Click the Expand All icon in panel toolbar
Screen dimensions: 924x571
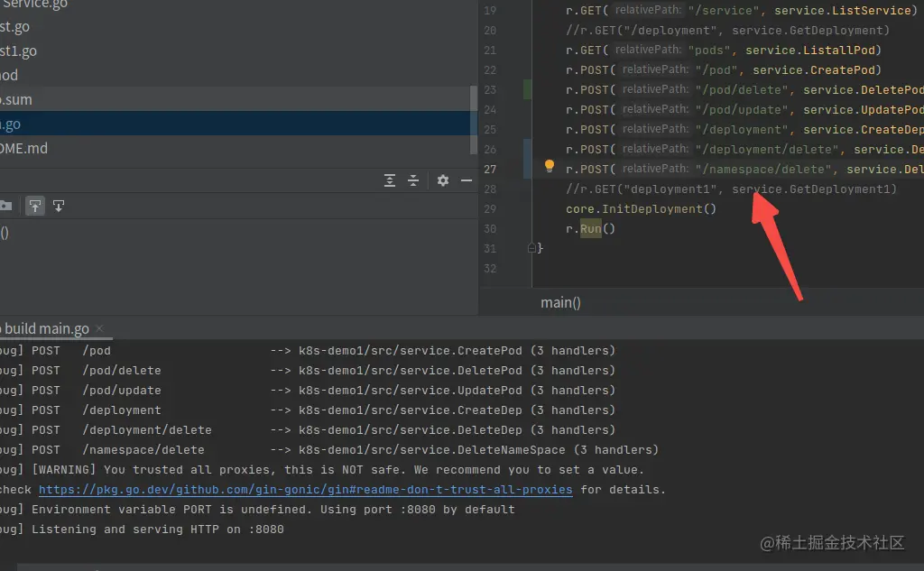point(390,180)
